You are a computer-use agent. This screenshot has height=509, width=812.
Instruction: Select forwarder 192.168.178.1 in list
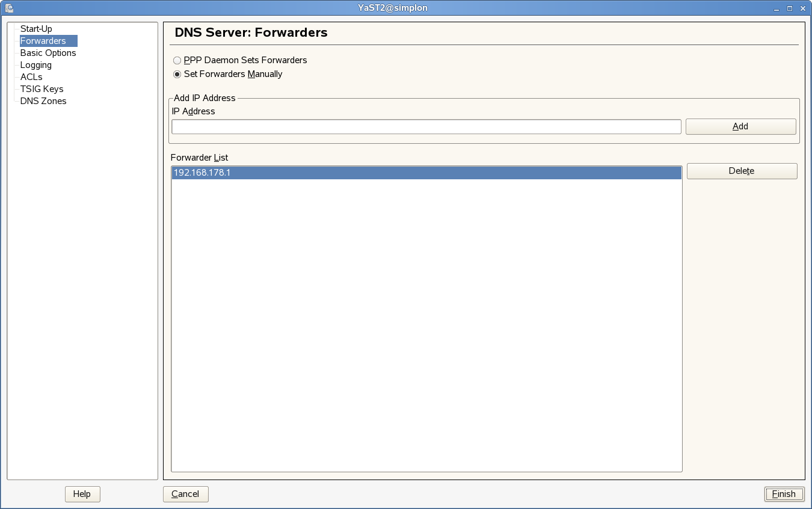click(x=426, y=173)
